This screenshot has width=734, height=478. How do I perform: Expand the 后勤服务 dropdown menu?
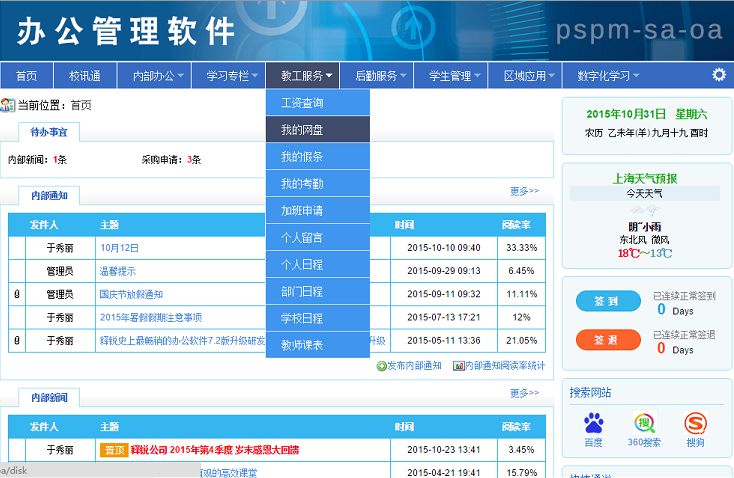[x=381, y=76]
